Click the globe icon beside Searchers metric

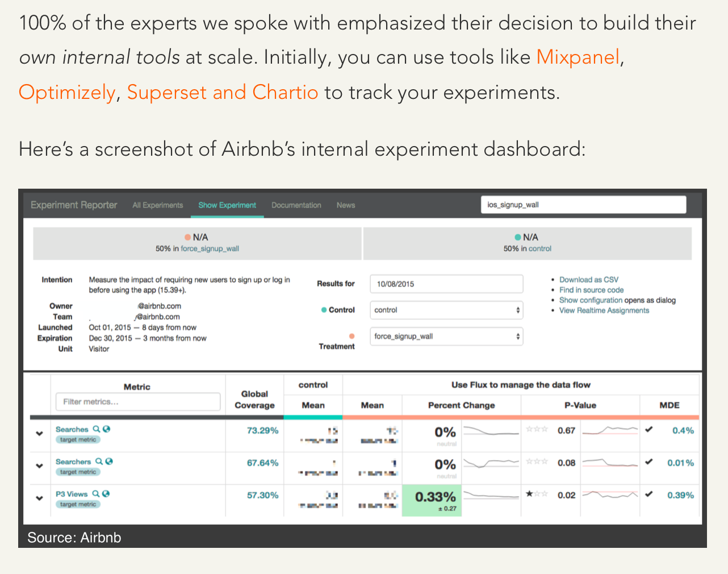(x=109, y=461)
